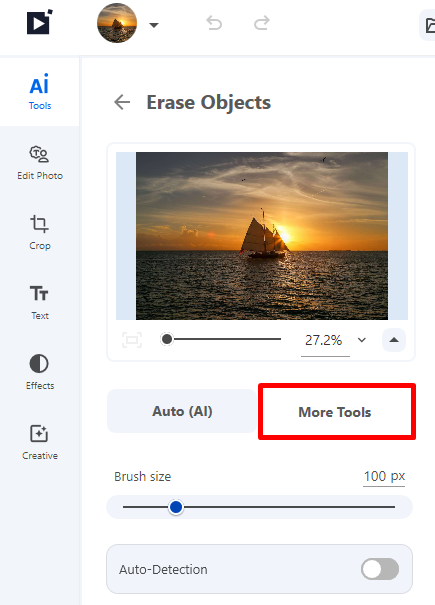Go back from the Erase Objects panel

[122, 102]
